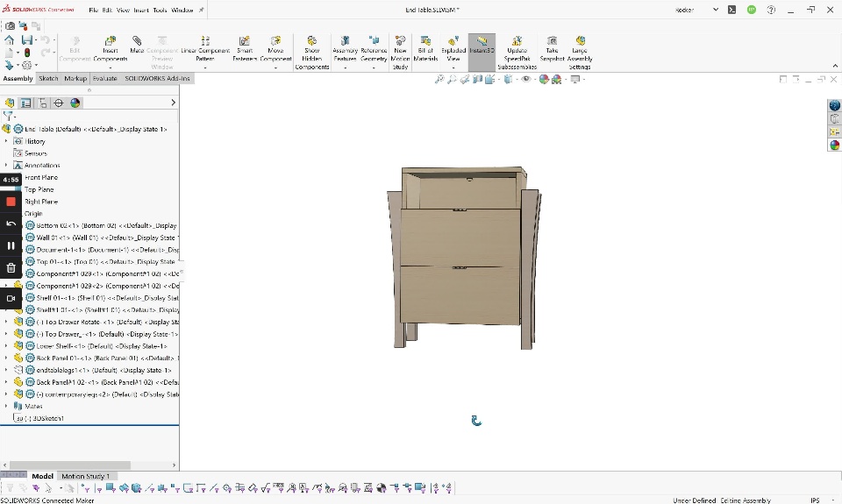Toggle the recorder camera button
Viewport: 842px width, 504px height.
pyautogui.click(x=11, y=298)
